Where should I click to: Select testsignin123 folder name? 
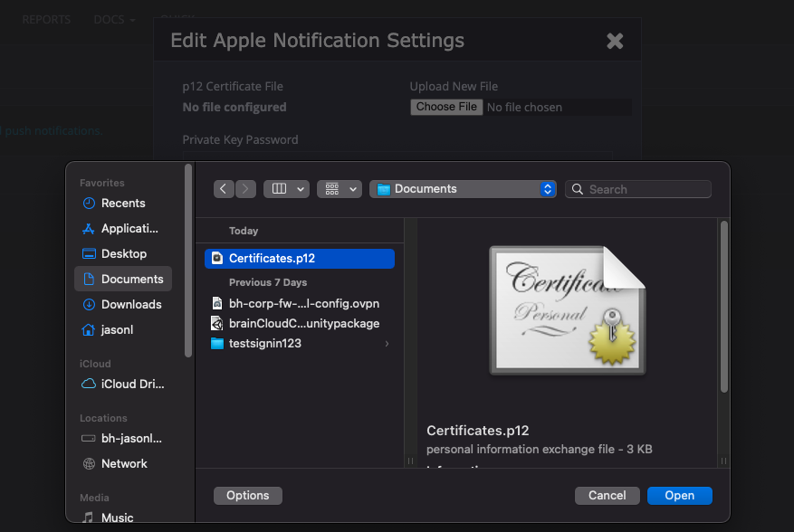[265, 343]
